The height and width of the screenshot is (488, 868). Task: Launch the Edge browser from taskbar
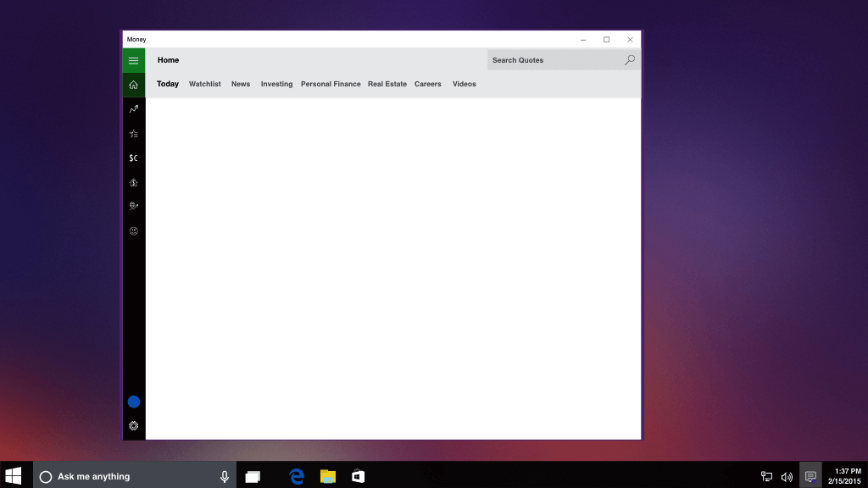tap(297, 476)
